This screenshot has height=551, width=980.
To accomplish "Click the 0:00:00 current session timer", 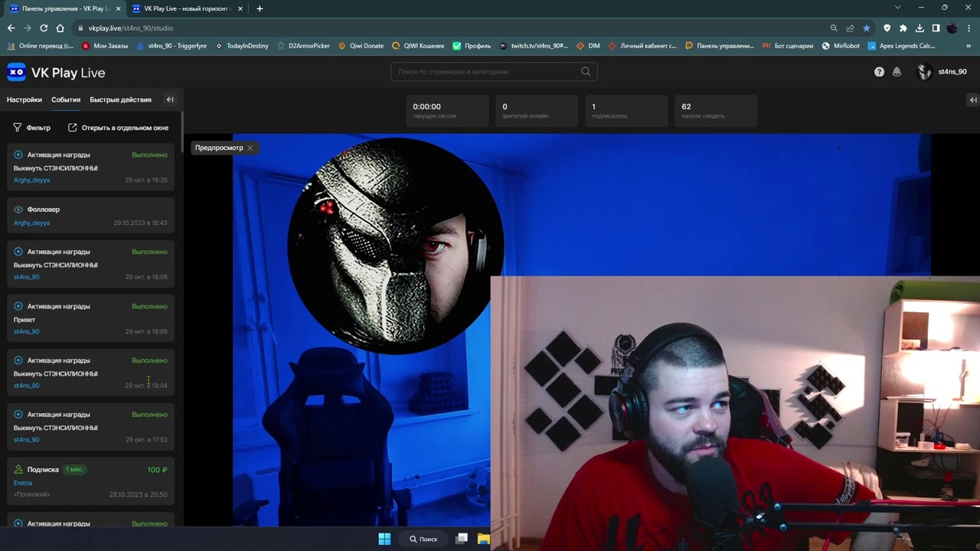I will click(x=447, y=111).
